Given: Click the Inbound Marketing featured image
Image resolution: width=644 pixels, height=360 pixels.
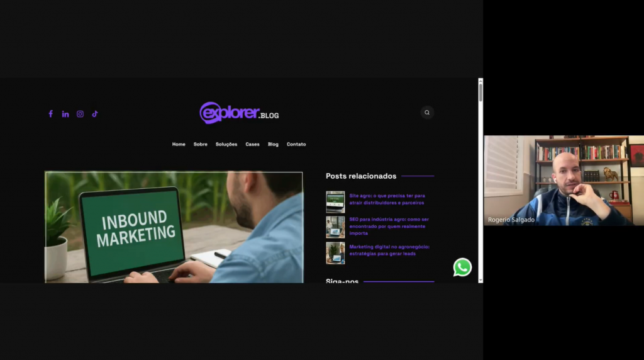Looking at the screenshot, I should [x=174, y=227].
